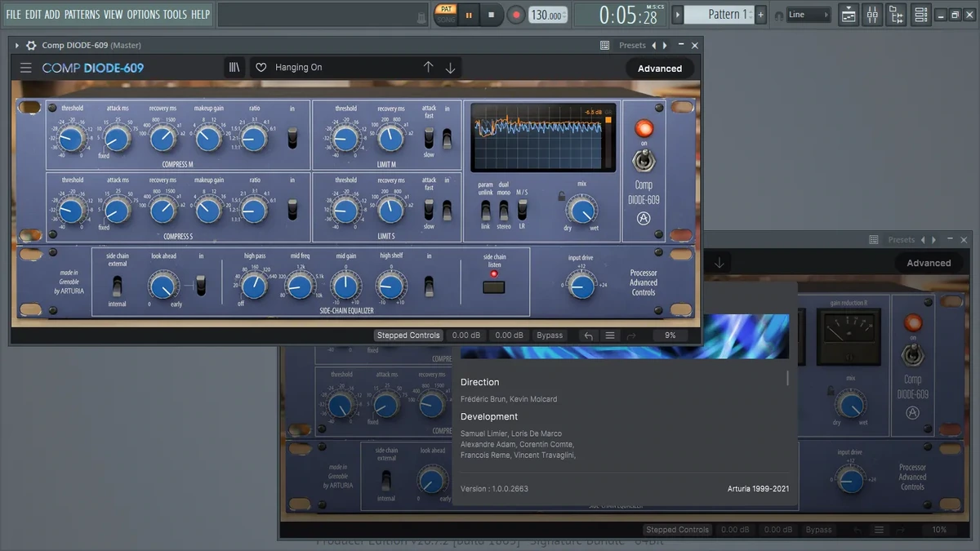Toggle Limit S attack fast/slow switch
Viewport: 980px width, 551px height.
(x=428, y=210)
